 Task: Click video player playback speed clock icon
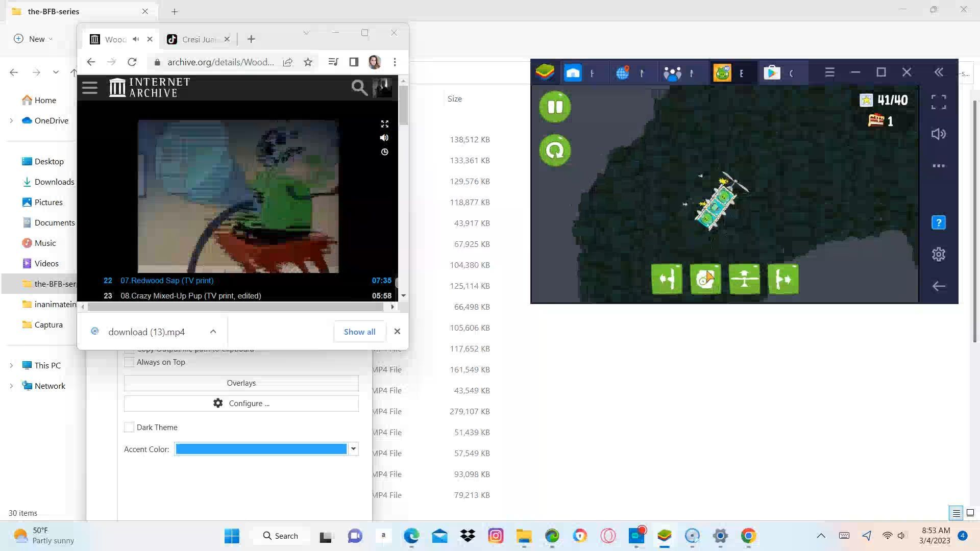coord(384,152)
